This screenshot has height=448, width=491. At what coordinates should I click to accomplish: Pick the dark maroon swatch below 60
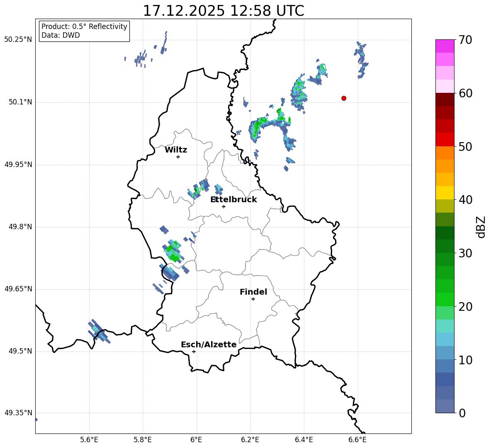point(445,99)
